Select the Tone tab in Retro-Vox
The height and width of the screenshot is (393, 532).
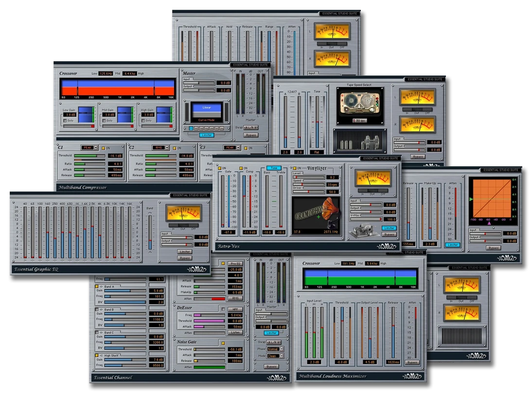(x=274, y=168)
